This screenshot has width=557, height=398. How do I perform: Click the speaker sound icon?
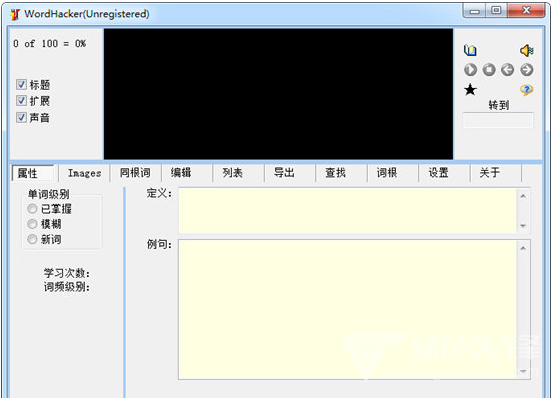(x=527, y=50)
